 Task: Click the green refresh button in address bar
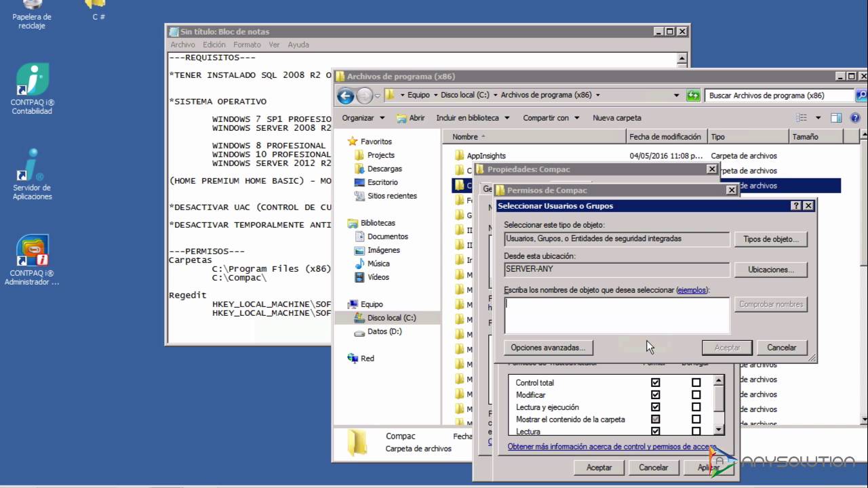[x=693, y=96]
